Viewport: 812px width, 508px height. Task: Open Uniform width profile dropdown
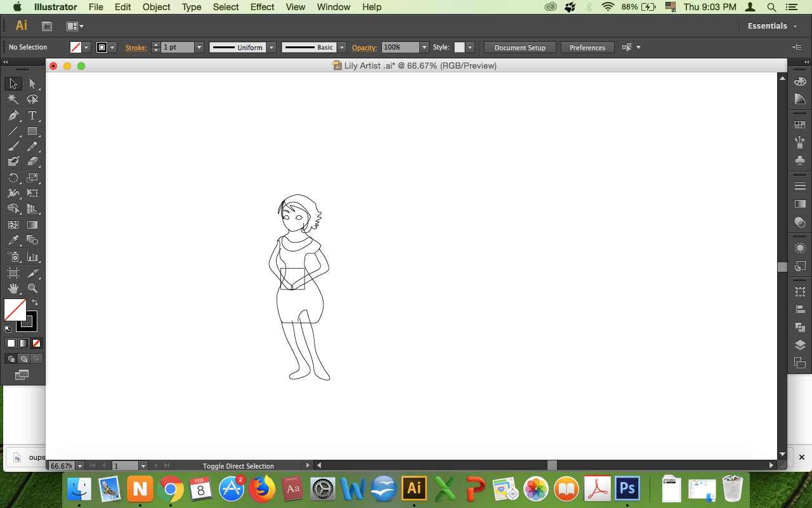point(272,48)
